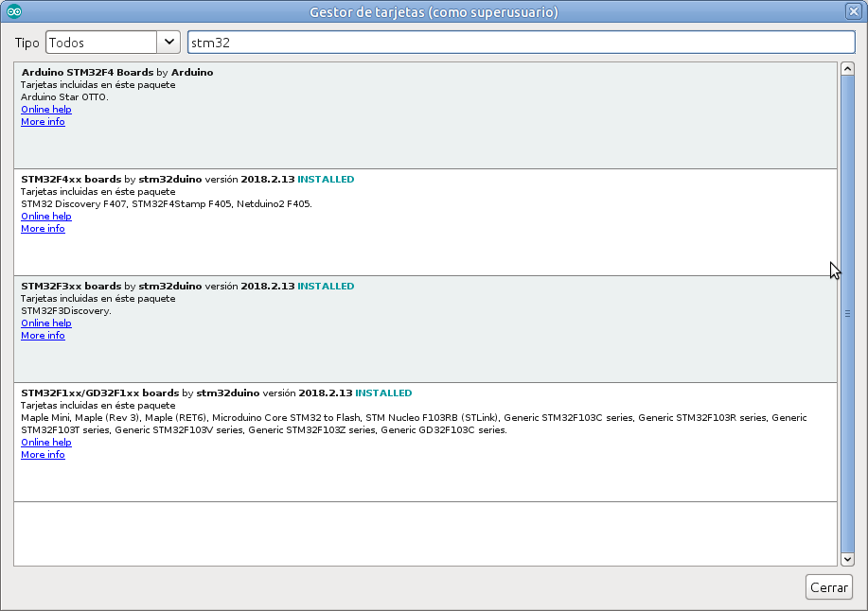Open More info for STM32F3xx boards
868x611 pixels.
43,335
